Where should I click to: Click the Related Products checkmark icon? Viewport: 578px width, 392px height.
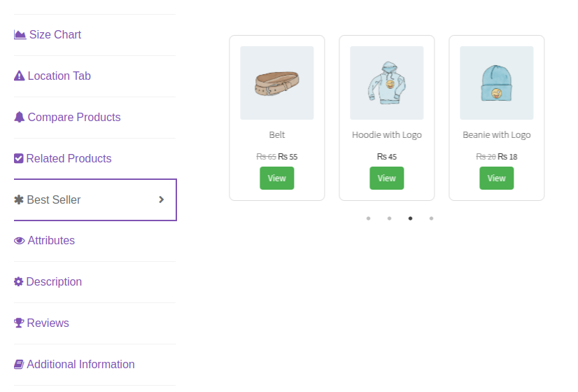[x=19, y=159]
